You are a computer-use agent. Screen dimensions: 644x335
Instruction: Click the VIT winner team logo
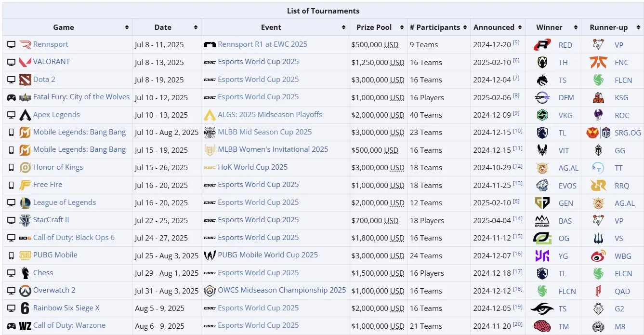[543, 150]
